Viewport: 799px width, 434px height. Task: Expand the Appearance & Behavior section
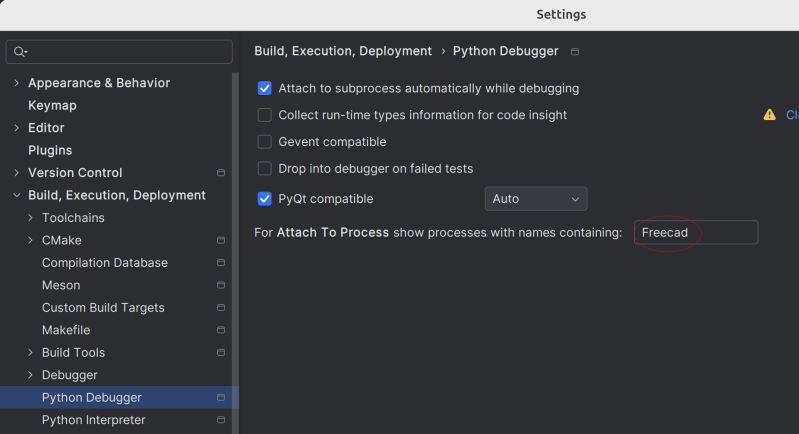click(16, 83)
